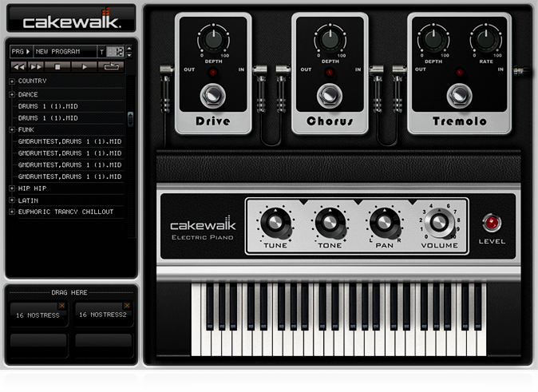This screenshot has height=392, width=538.
Task: Play the lowest white piano key
Action: pyautogui.click(x=196, y=319)
